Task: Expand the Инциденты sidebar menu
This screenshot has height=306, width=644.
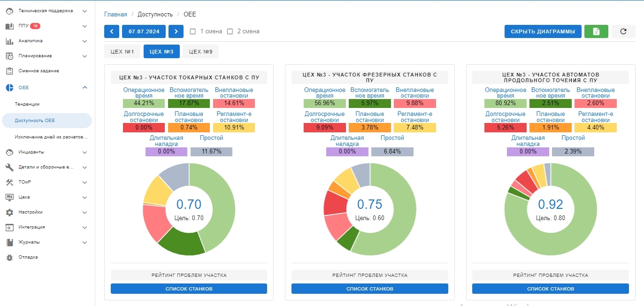Action: 84,153
